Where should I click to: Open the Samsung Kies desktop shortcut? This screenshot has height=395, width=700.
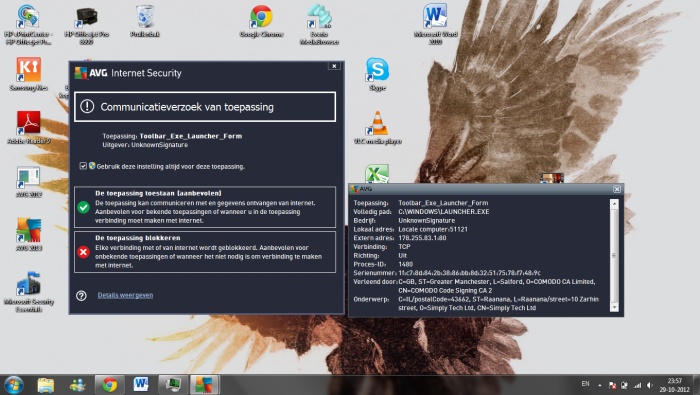(29, 75)
